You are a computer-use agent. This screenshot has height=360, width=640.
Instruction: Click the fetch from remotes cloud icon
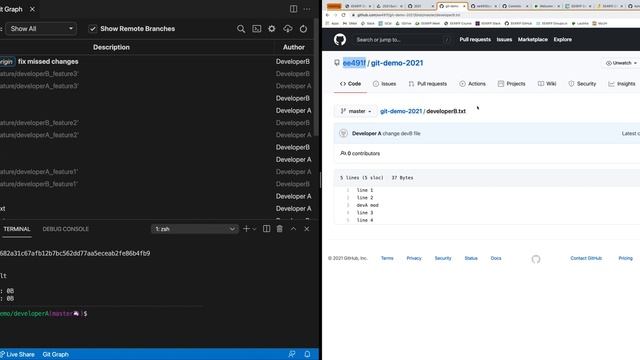288,29
